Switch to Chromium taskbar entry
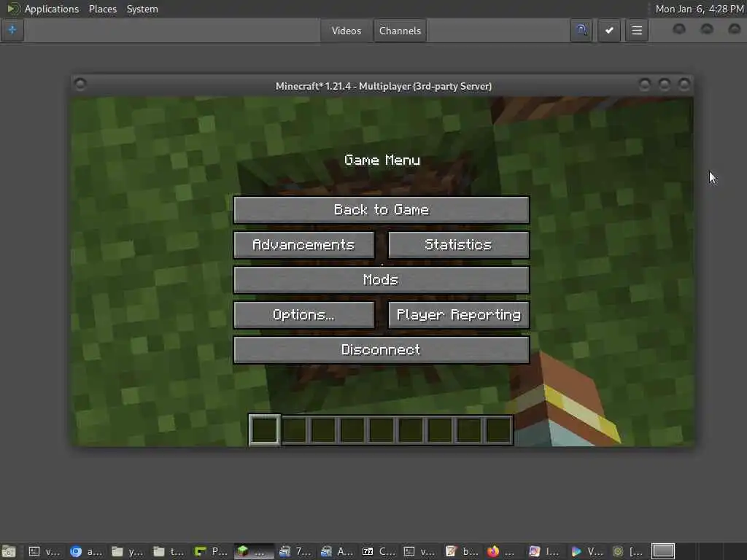Screen dimensions: 747x560 (86, 551)
